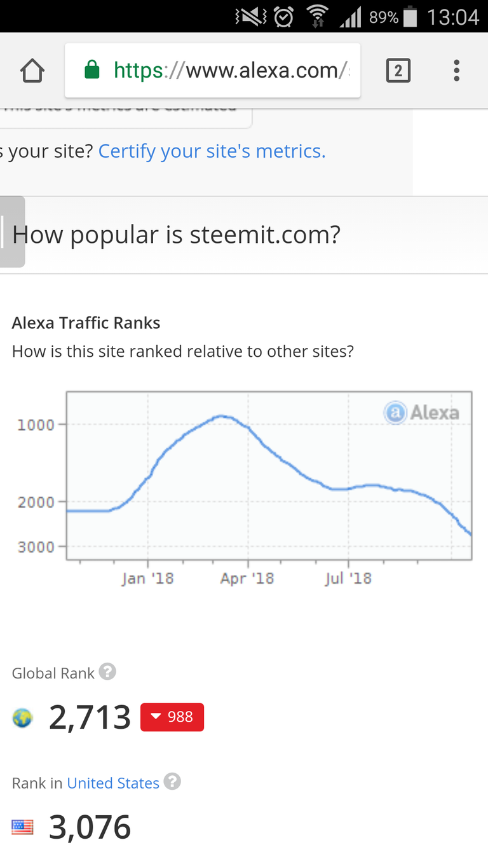
Task: Open Chrome's three-dot overflow menu
Action: tap(456, 71)
